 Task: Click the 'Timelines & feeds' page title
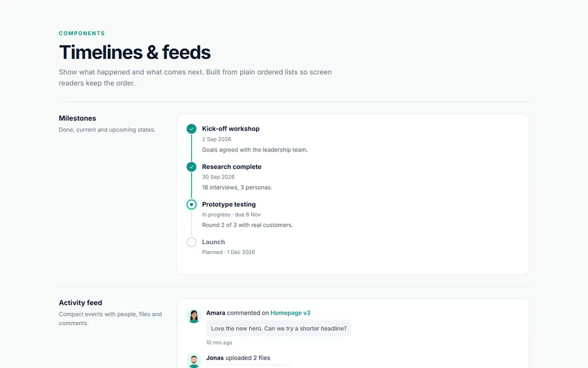click(135, 52)
